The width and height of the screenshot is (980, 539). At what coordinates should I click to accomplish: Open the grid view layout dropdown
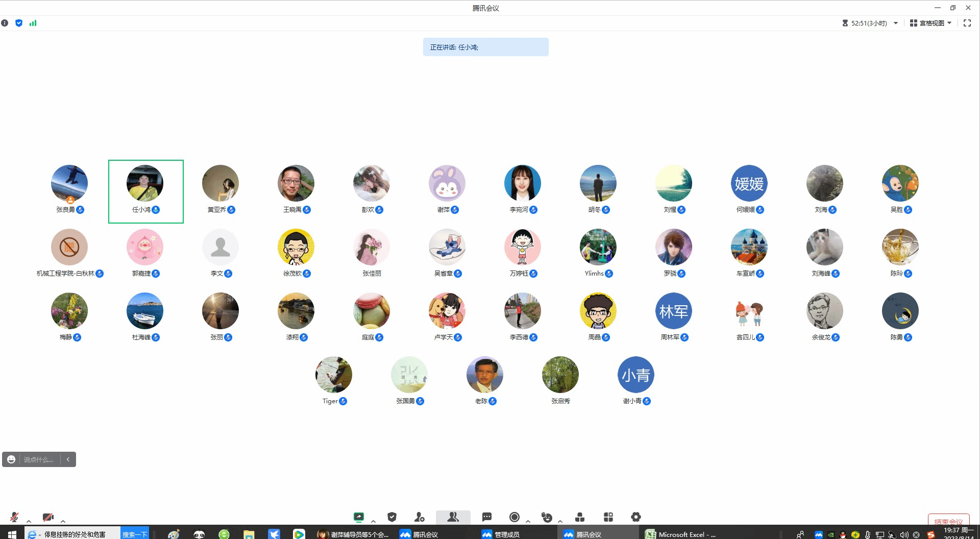tap(931, 23)
